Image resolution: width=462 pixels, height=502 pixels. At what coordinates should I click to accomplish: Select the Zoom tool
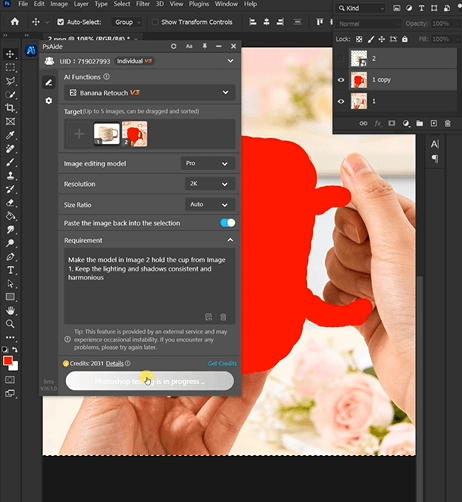coord(10,324)
